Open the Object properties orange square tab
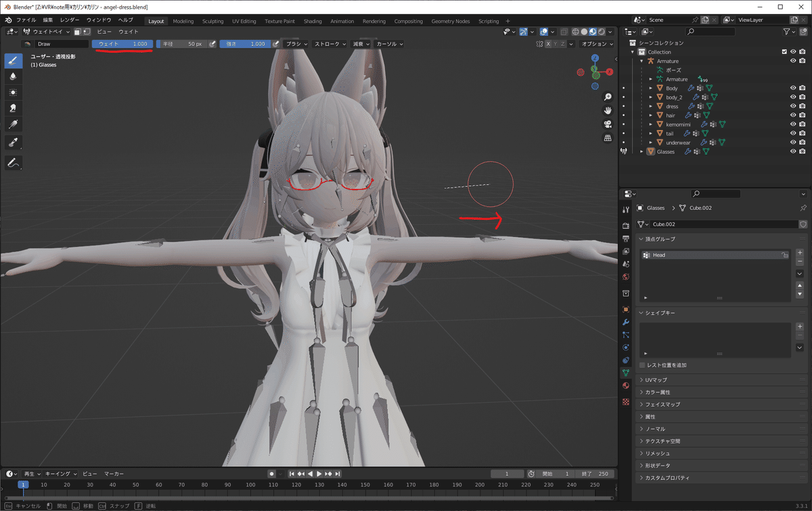 point(626,309)
